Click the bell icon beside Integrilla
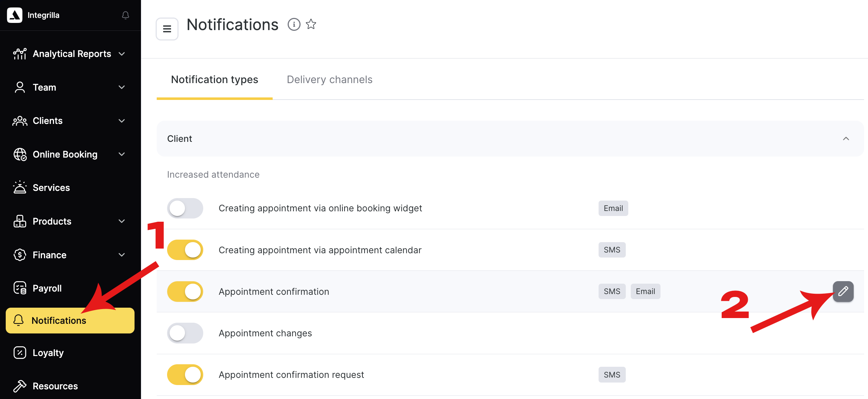The height and width of the screenshot is (399, 868). [x=125, y=15]
